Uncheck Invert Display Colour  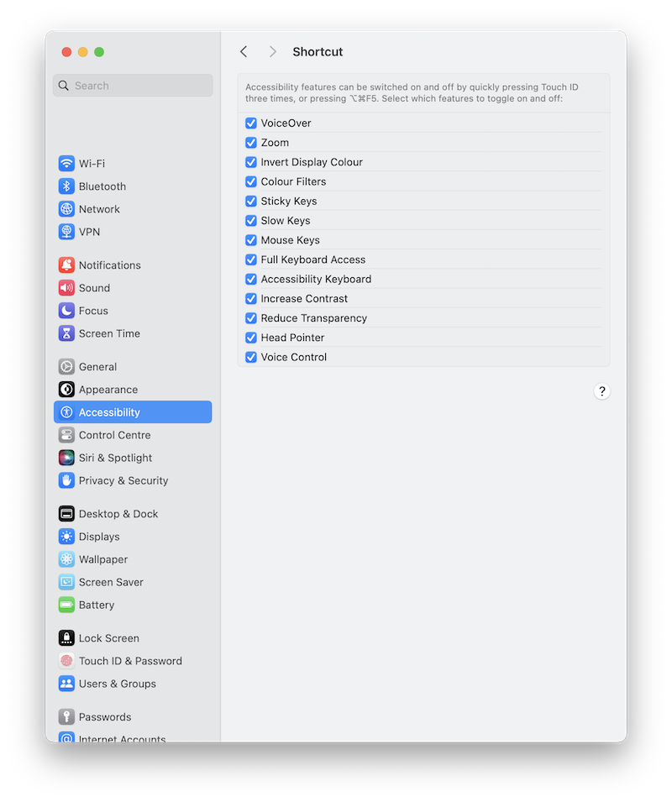pos(250,161)
